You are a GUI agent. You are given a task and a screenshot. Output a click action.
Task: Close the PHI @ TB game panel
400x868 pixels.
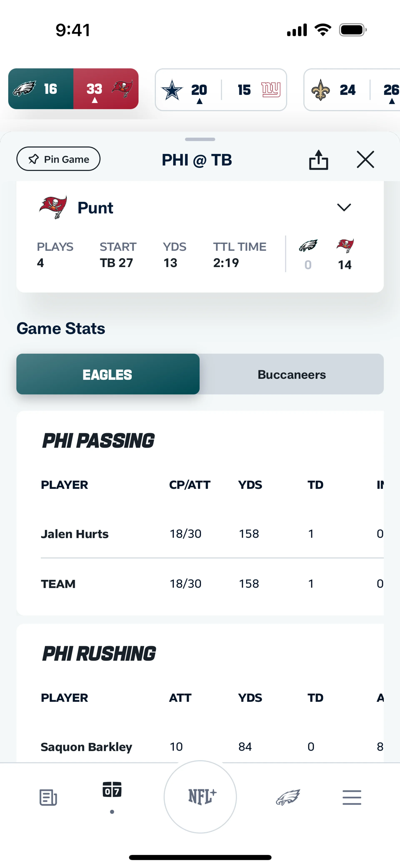coord(365,159)
